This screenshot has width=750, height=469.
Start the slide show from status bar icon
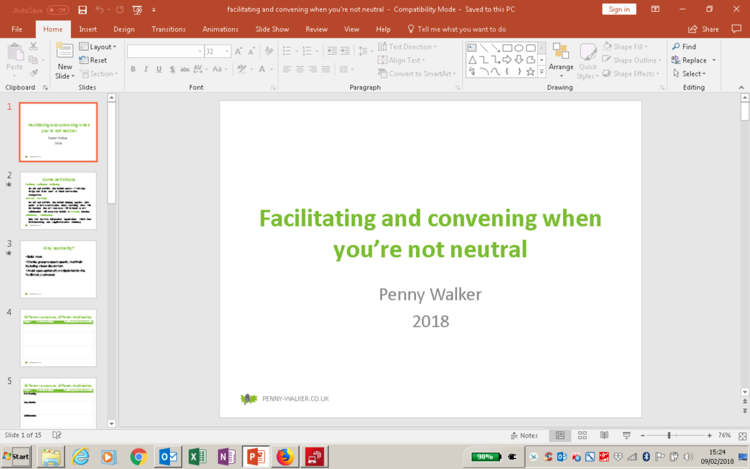[626, 435]
